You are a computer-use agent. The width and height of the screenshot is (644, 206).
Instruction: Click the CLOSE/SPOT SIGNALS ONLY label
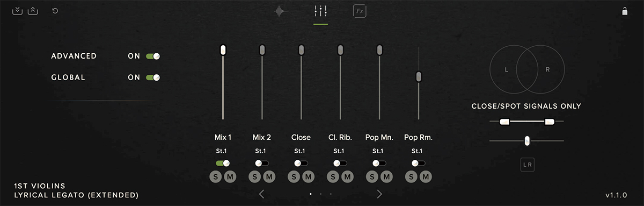[x=526, y=106]
